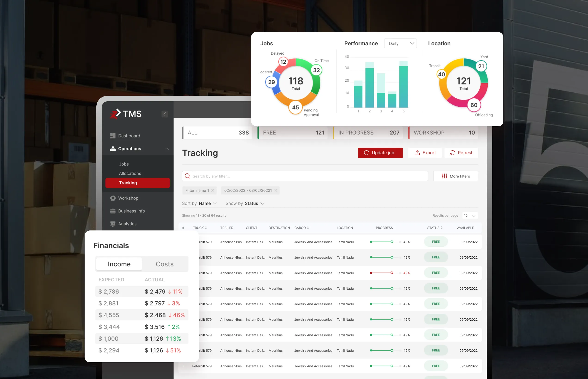This screenshot has width=588, height=379.
Task: Click the Workshop gear icon
Action: pos(113,198)
